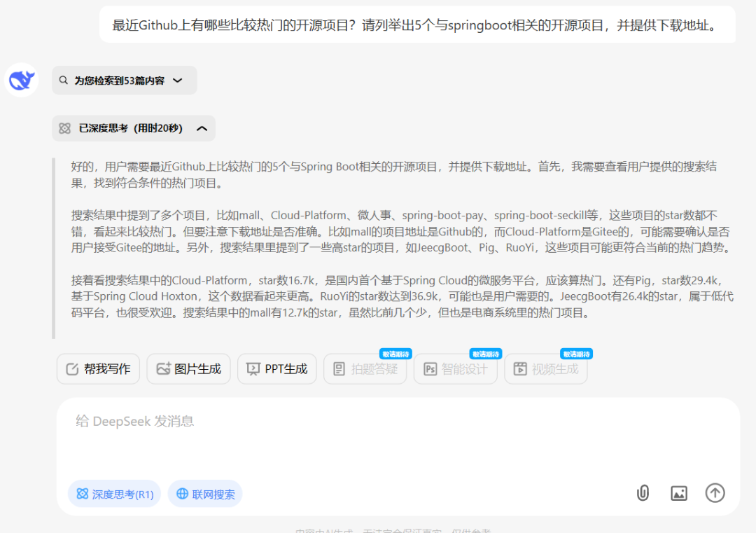Open the 图片生成 image generation button
The image size is (756, 533).
coord(188,369)
